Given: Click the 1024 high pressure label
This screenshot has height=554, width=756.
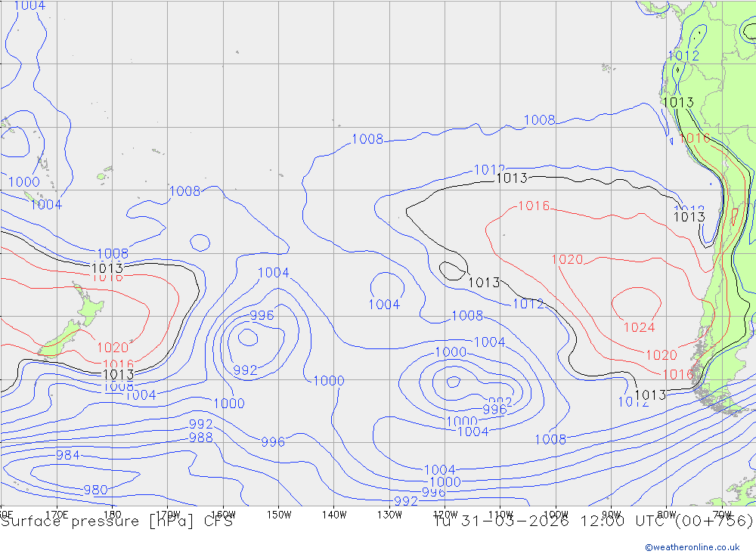Looking at the screenshot, I should (639, 327).
